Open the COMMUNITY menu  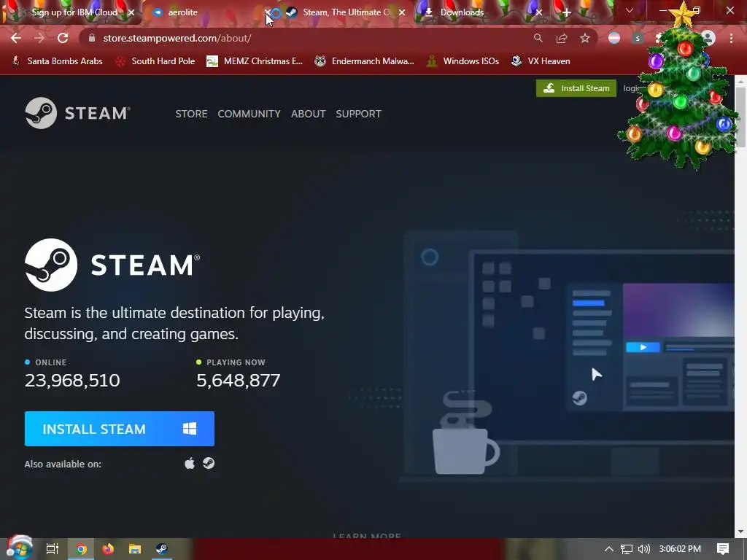(x=249, y=114)
